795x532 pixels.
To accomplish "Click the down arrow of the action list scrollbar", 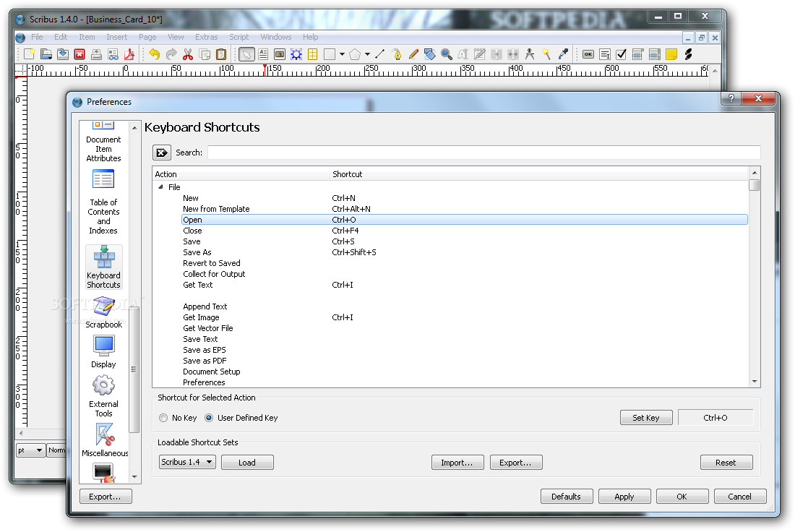I will pyautogui.click(x=755, y=382).
